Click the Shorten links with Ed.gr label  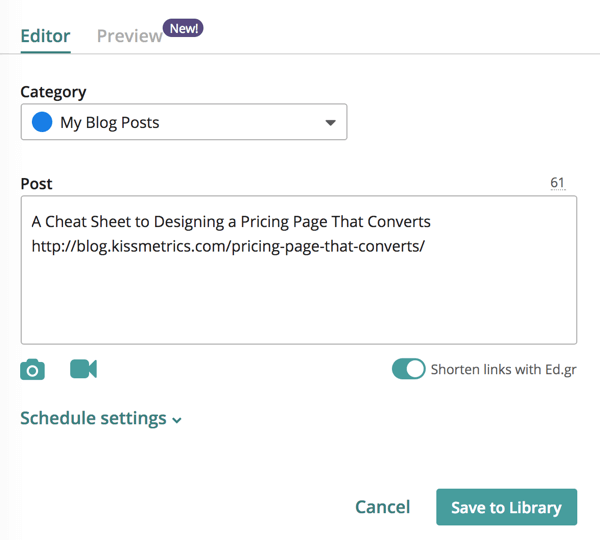(x=503, y=369)
